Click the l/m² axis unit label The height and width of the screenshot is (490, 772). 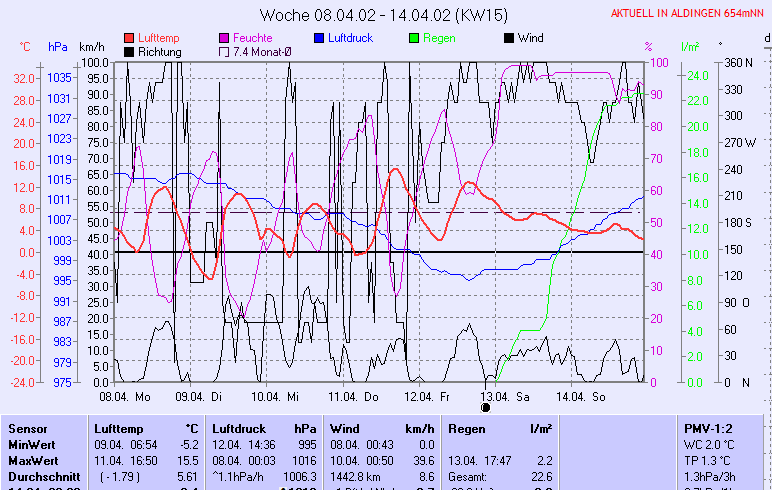[x=690, y=47]
